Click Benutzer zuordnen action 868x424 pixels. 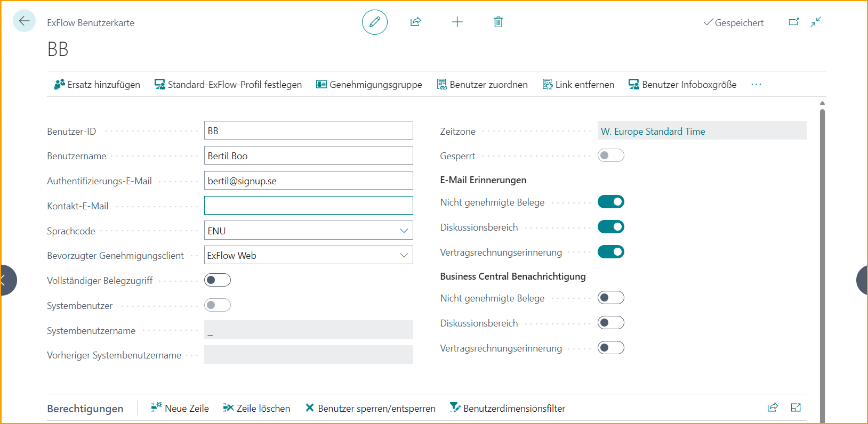(483, 85)
